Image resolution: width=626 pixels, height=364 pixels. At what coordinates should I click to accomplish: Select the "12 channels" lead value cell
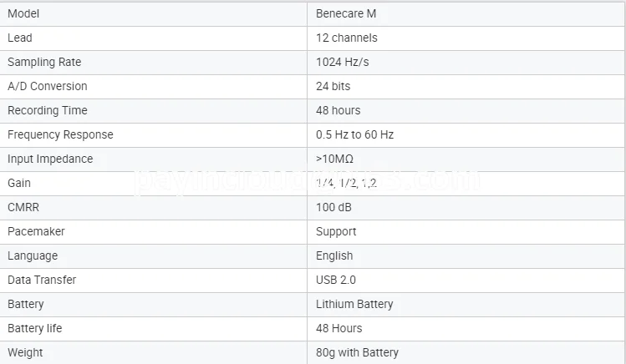(347, 38)
